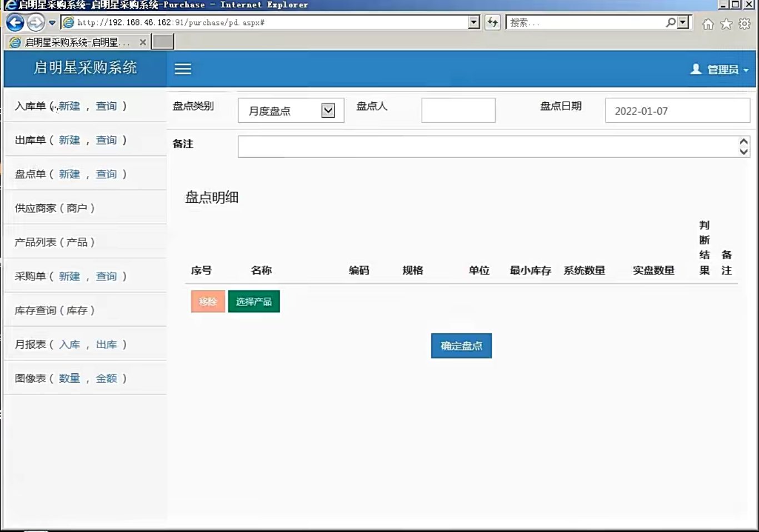Open a new blank browser tab

(x=163, y=42)
